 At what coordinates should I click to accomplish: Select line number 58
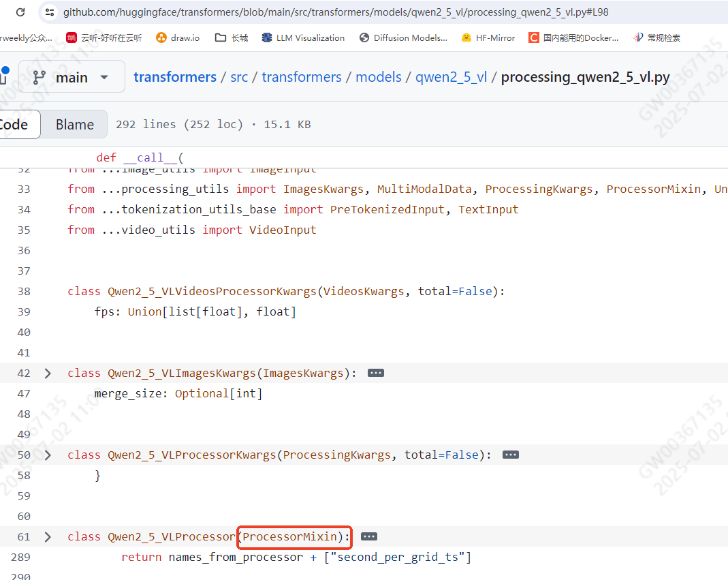(24, 476)
